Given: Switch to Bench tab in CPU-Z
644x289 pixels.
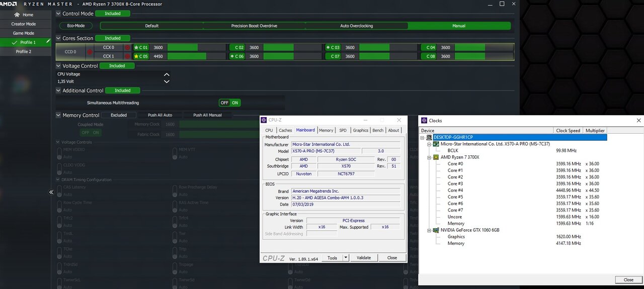Looking at the screenshot, I should tap(378, 130).
